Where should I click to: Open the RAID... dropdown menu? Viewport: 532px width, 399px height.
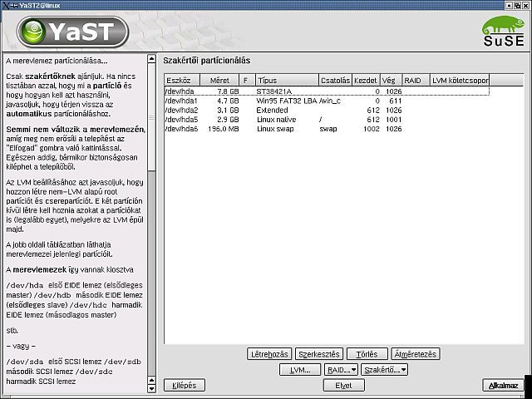pos(341,369)
